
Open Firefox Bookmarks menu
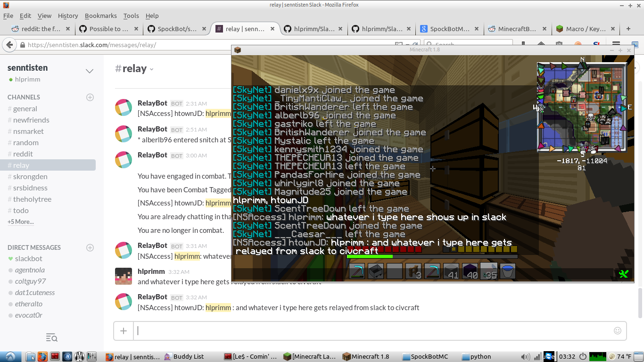tap(101, 16)
